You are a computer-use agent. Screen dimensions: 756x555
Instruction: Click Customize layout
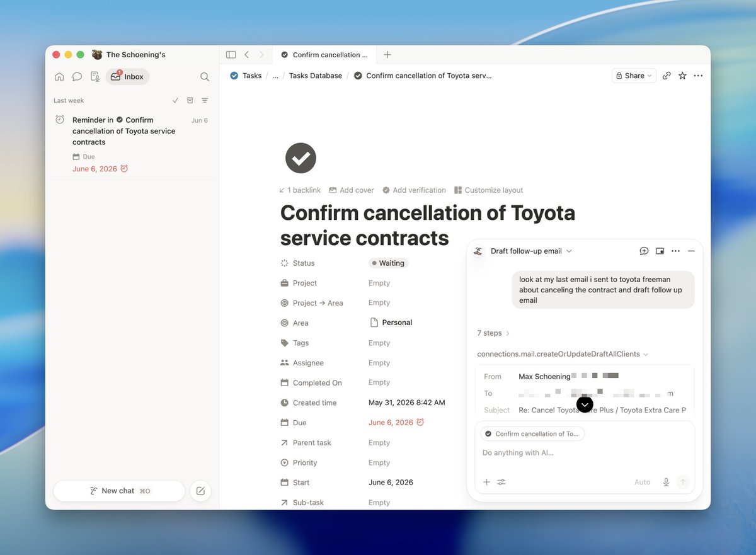[489, 190]
